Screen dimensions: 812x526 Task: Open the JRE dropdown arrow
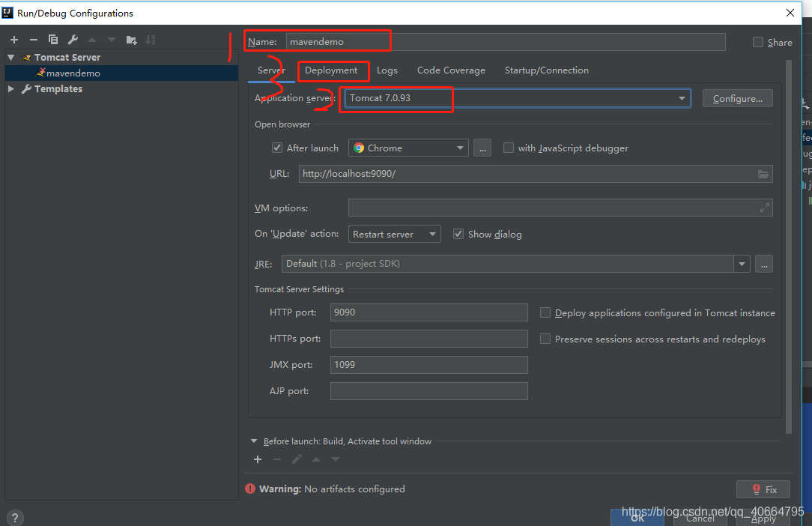[x=742, y=264]
